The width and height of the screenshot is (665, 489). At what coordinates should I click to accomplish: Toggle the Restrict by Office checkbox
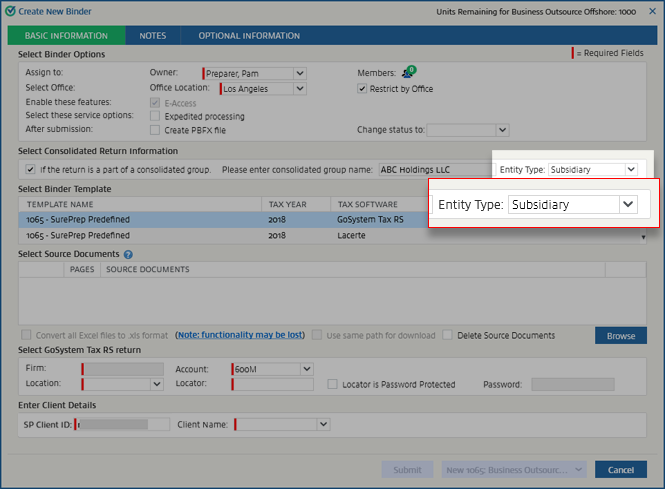click(x=362, y=88)
